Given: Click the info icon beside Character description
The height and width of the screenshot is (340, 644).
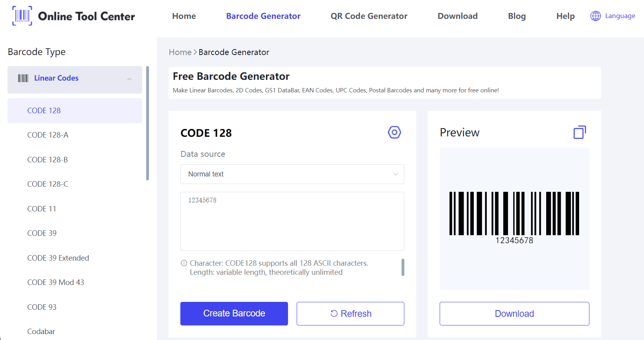Looking at the screenshot, I should point(184,263).
